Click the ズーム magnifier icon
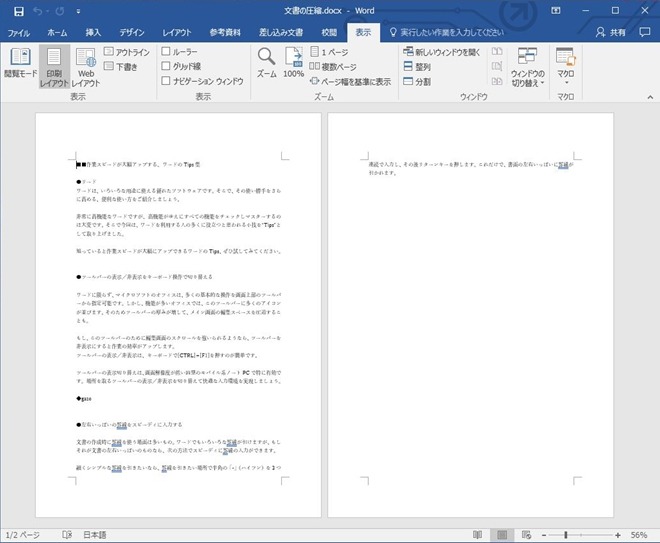660x543 pixels. [x=266, y=59]
